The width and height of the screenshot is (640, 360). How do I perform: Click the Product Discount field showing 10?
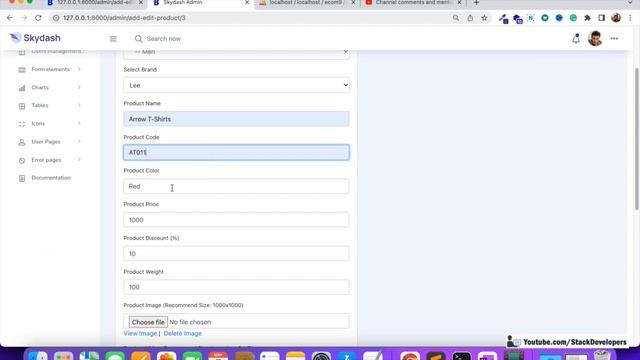click(236, 253)
